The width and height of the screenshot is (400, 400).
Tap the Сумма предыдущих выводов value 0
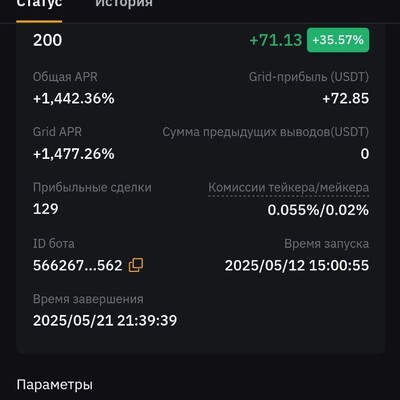click(x=365, y=154)
